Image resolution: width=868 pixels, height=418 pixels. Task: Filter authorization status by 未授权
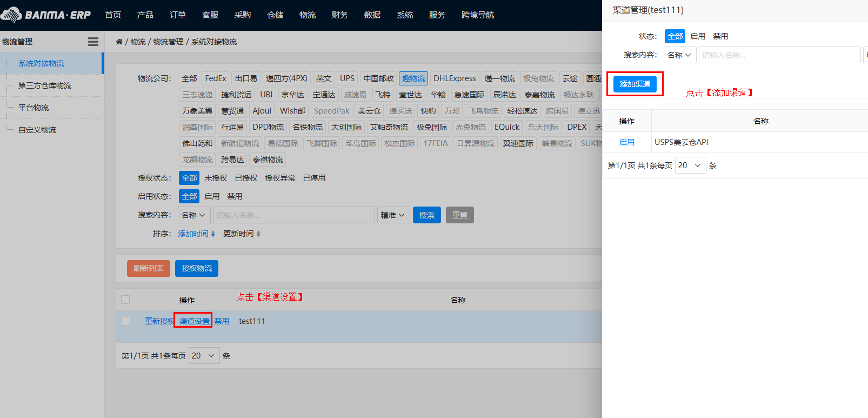(x=216, y=178)
